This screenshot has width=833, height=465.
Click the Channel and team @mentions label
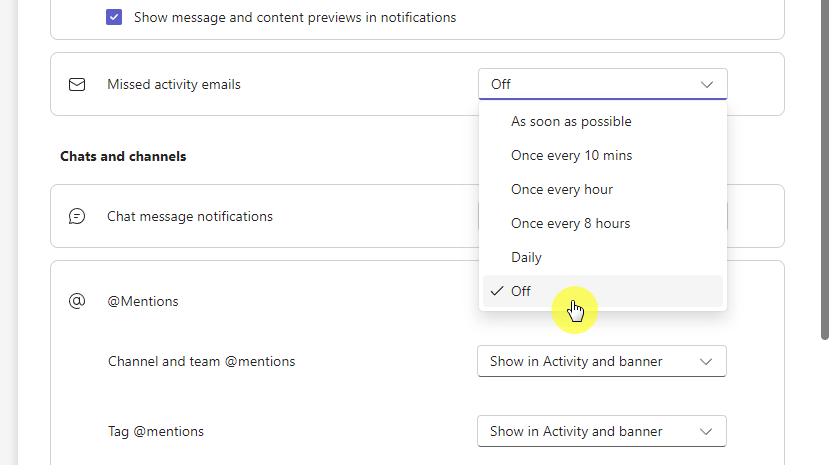click(x=201, y=361)
